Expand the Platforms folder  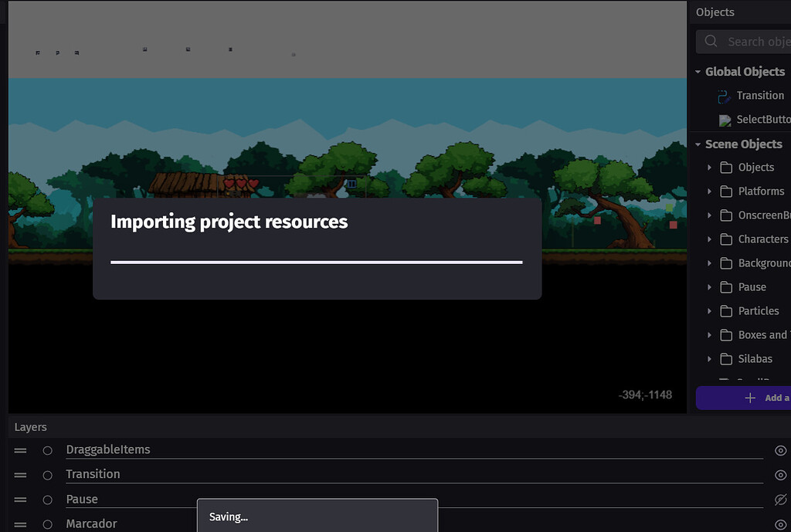pyautogui.click(x=710, y=191)
